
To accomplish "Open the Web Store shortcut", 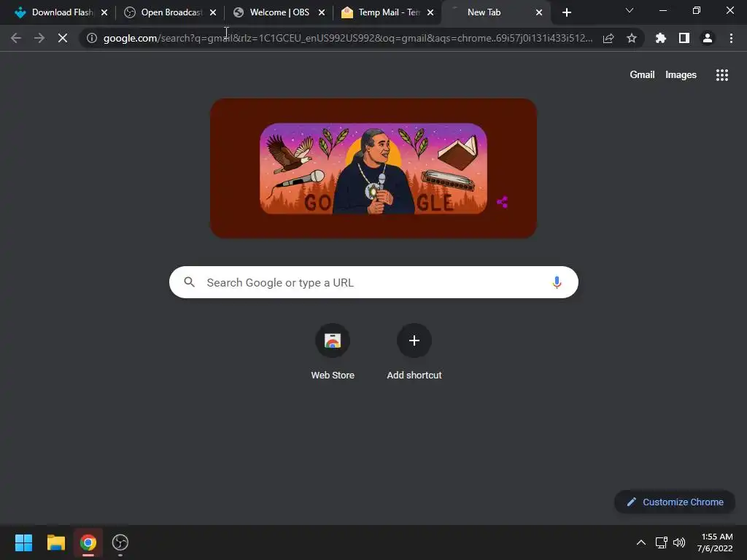I will pyautogui.click(x=333, y=352).
